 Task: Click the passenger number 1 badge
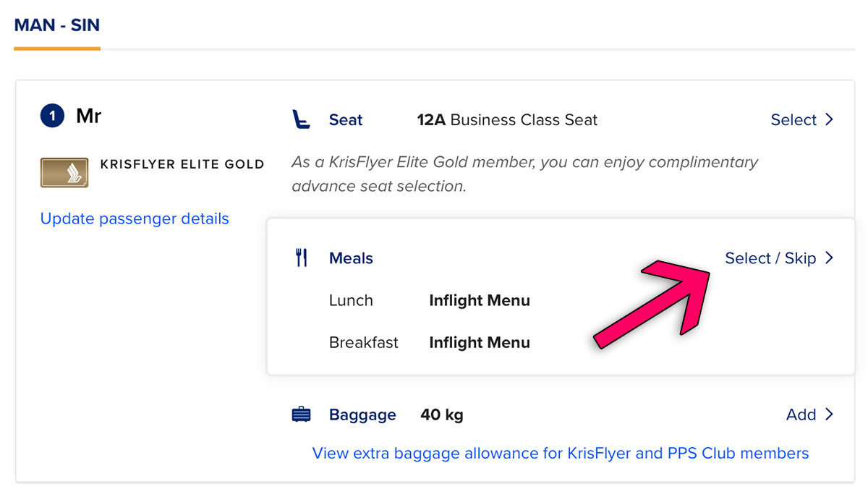point(52,116)
